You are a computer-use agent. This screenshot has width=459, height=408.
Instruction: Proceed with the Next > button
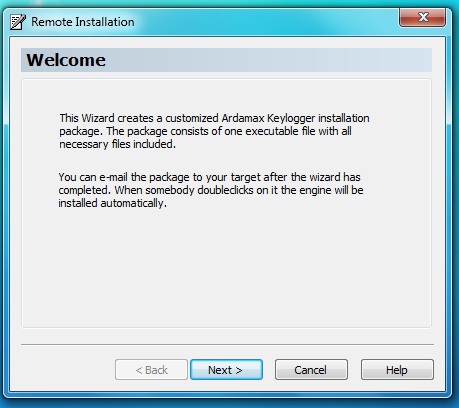pos(226,370)
